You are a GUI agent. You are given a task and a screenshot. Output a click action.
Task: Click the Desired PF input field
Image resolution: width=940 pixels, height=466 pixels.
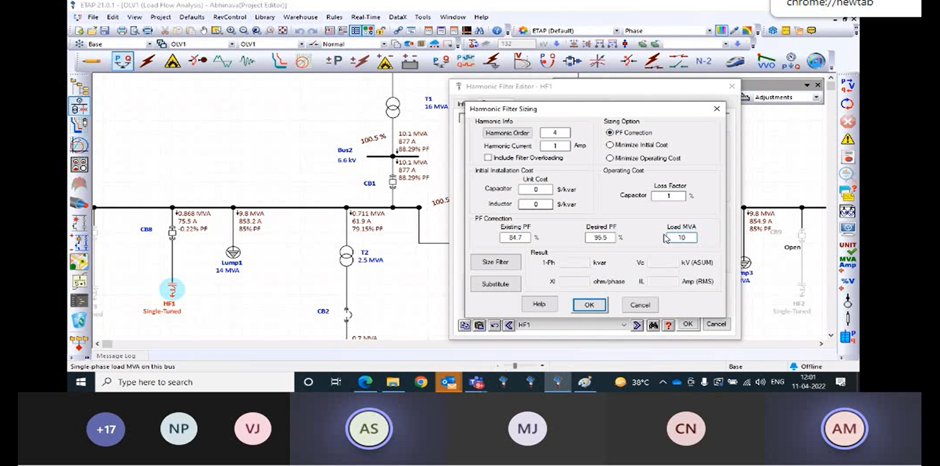pyautogui.click(x=601, y=237)
